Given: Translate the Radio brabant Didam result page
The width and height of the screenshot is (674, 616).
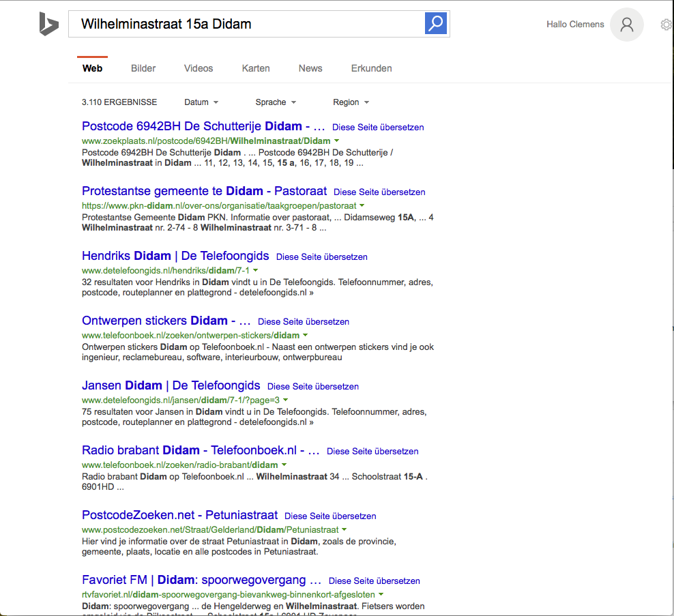Looking at the screenshot, I should coord(372,452).
